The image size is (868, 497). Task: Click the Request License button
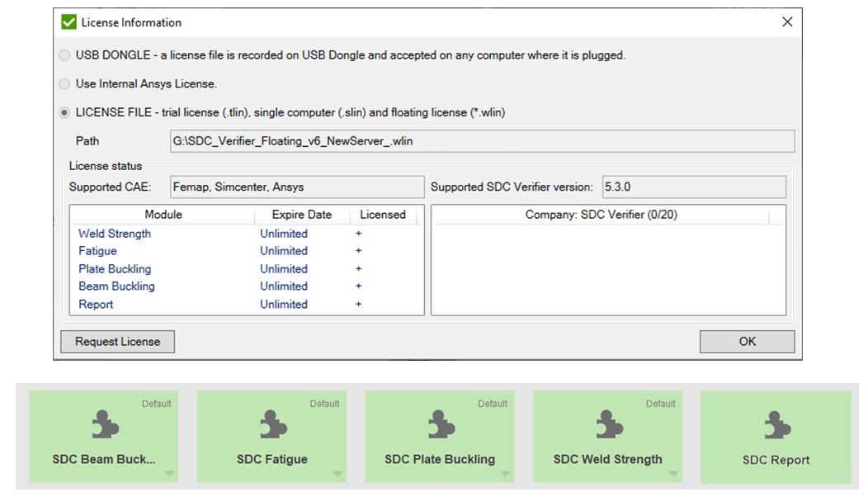(117, 341)
